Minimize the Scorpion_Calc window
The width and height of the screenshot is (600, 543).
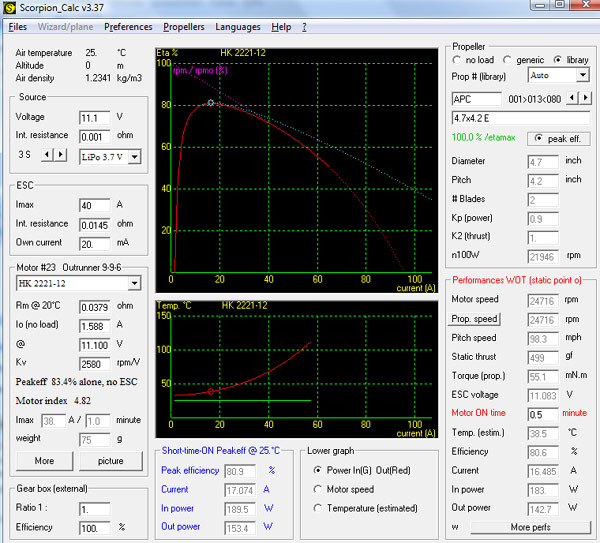(x=540, y=5)
